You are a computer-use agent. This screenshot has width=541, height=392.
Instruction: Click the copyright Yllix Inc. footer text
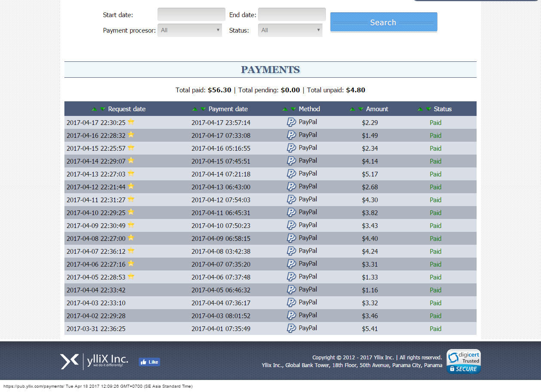tap(377, 357)
